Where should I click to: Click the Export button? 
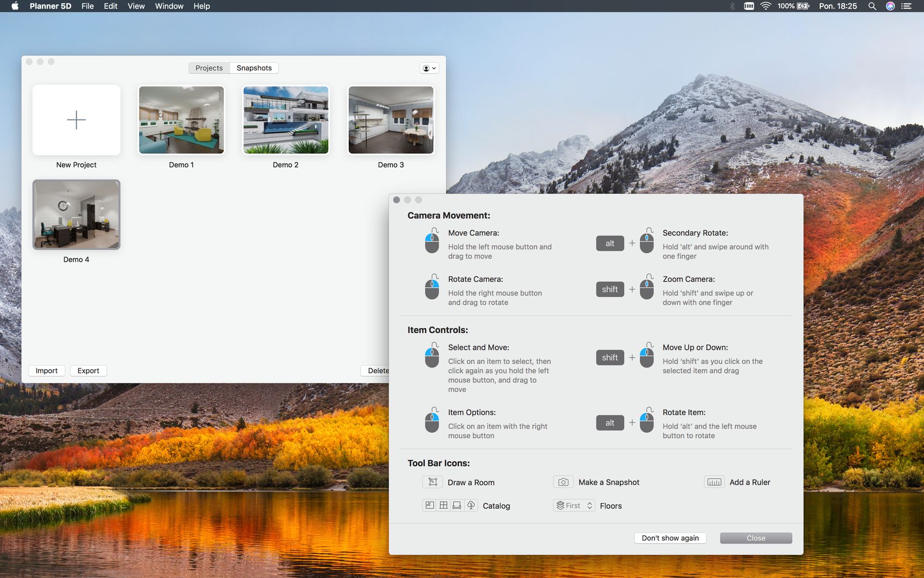[89, 370]
